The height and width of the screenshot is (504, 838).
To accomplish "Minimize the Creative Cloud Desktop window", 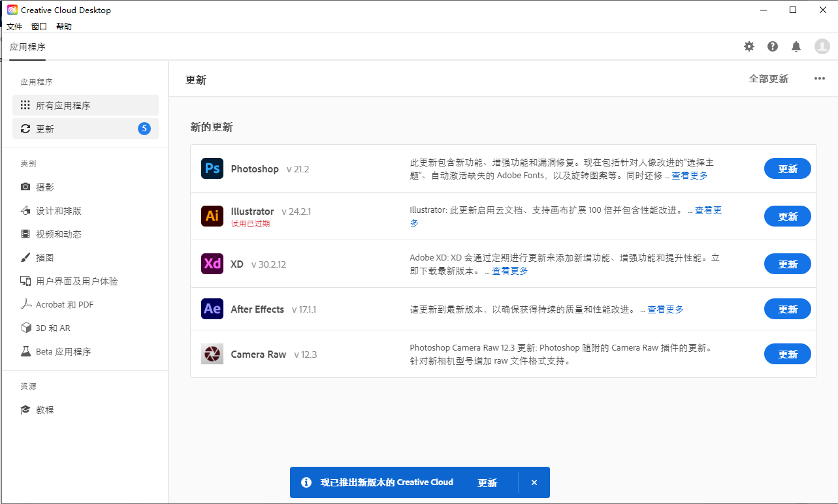I will 763,10.
